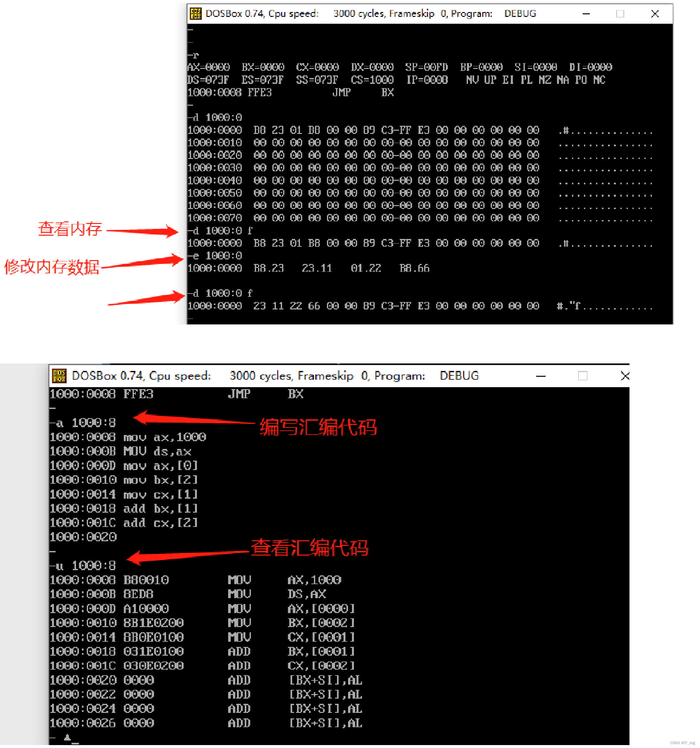The width and height of the screenshot is (700, 748).
Task: Click the '1000:0040' memory dump row address
Action: coord(215,180)
